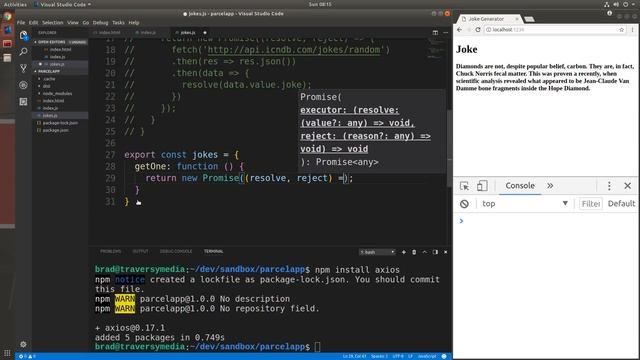
Task: Open the Chrome three-dot menu
Action: pyautogui.click(x=633, y=30)
